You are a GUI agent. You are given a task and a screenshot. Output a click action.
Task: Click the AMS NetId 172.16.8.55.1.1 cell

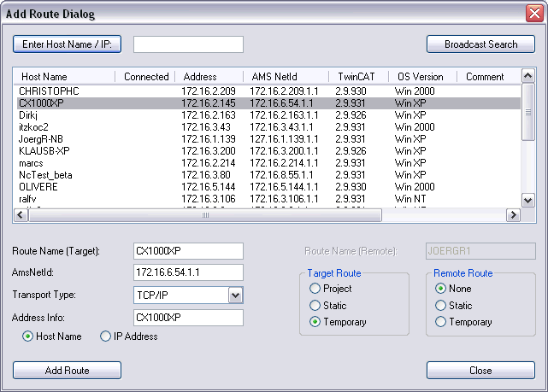(281, 175)
